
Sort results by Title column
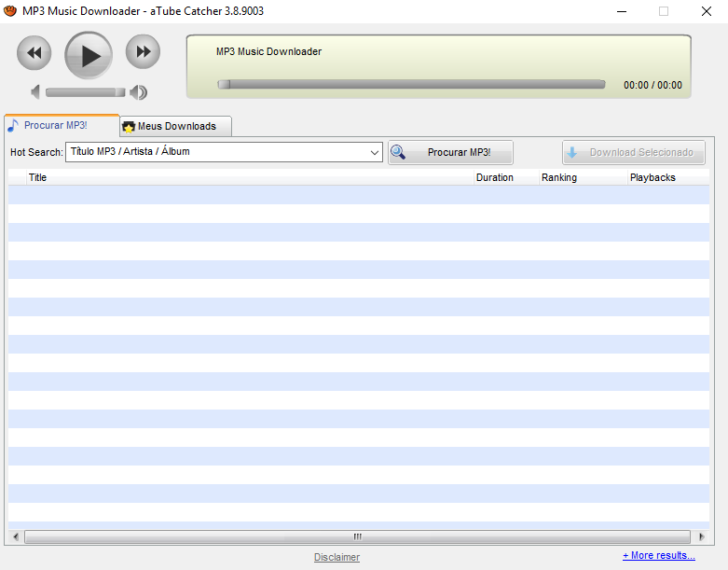(x=250, y=177)
